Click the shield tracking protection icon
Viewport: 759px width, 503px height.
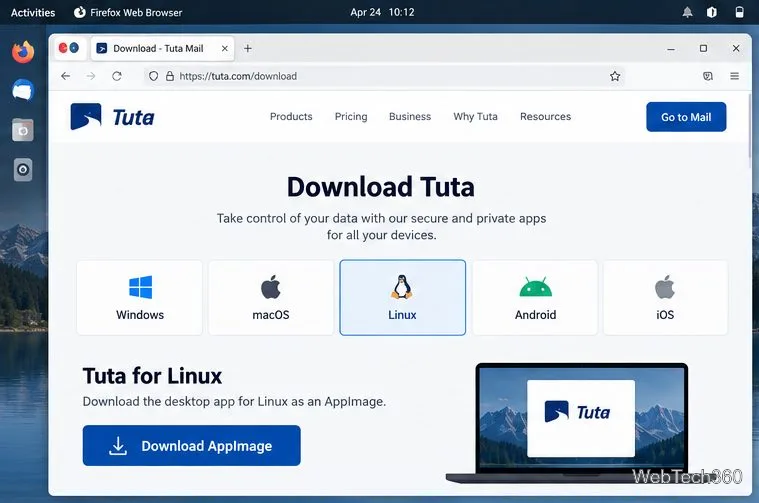pos(153,76)
